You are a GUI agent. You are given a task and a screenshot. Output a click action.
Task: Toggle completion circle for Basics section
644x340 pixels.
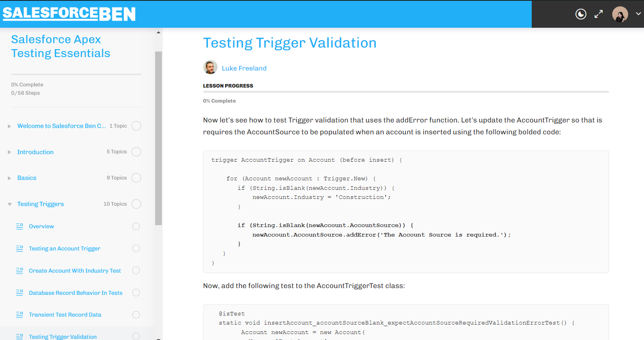pos(136,178)
